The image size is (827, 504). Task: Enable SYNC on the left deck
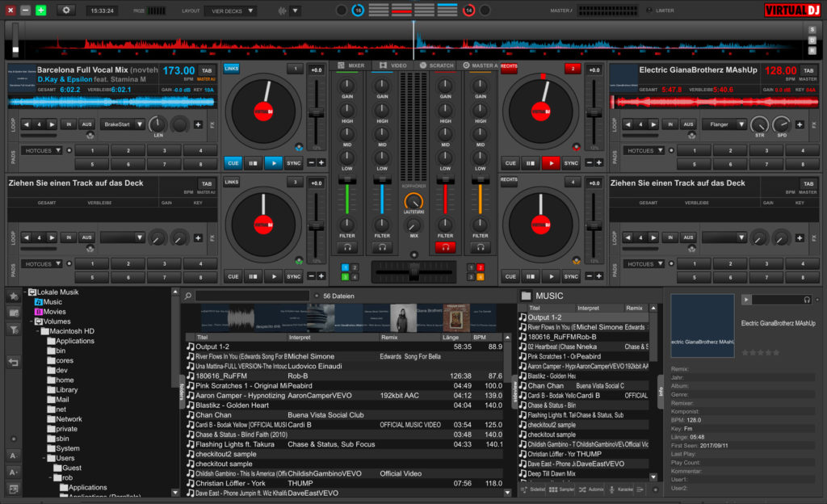point(294,162)
